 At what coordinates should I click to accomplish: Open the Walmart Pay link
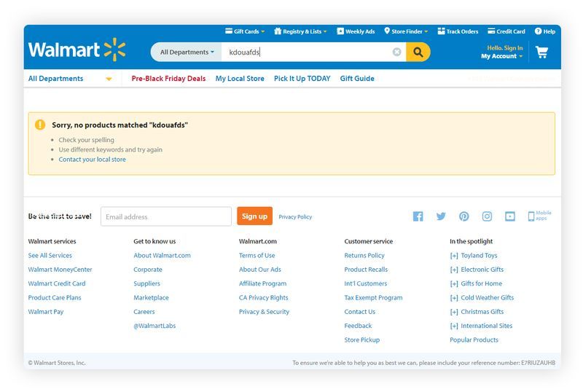click(x=46, y=312)
